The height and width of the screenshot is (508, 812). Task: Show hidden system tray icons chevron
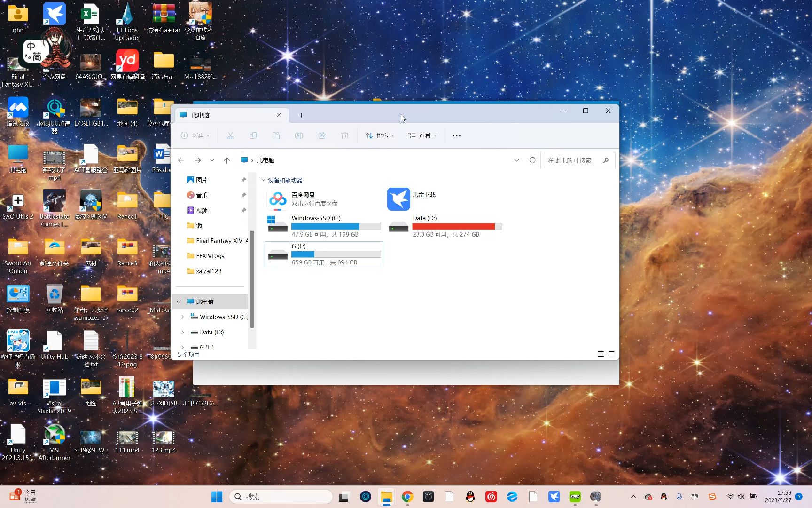pos(633,497)
